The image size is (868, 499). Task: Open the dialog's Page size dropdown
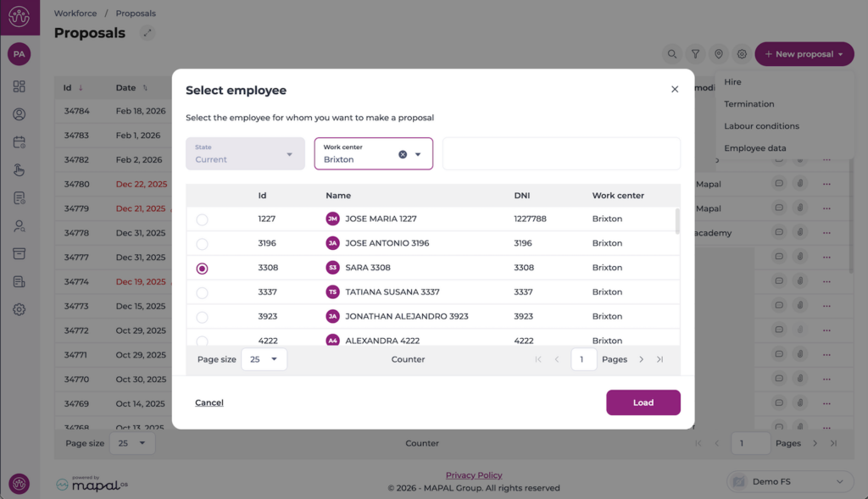pyautogui.click(x=264, y=359)
